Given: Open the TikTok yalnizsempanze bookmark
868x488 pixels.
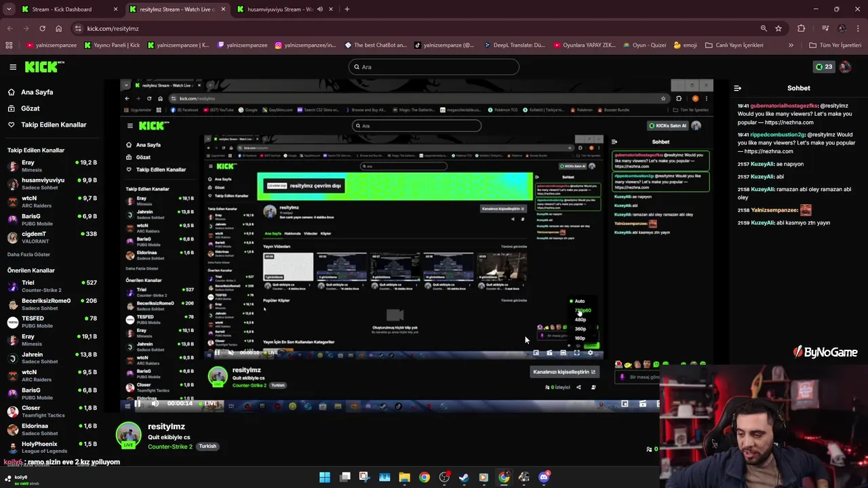Looking at the screenshot, I should coord(443,45).
